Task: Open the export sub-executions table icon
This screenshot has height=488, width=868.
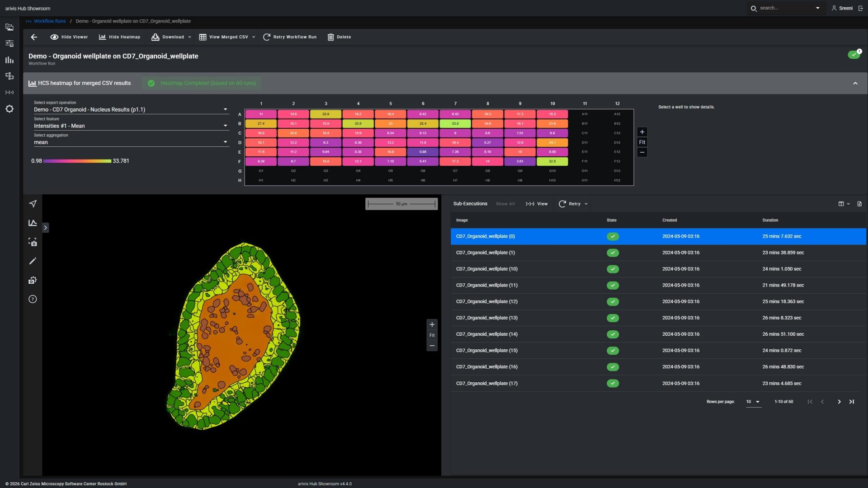Action: coord(859,204)
